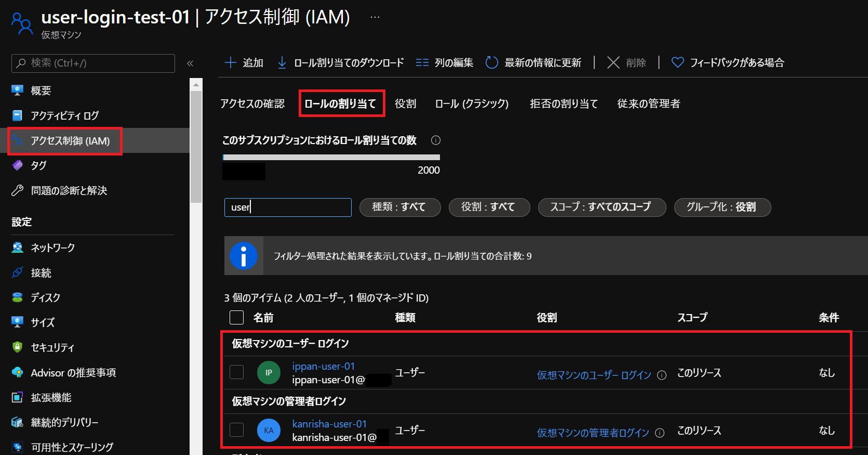Switch to the 拒否の割り当て tab

(564, 103)
